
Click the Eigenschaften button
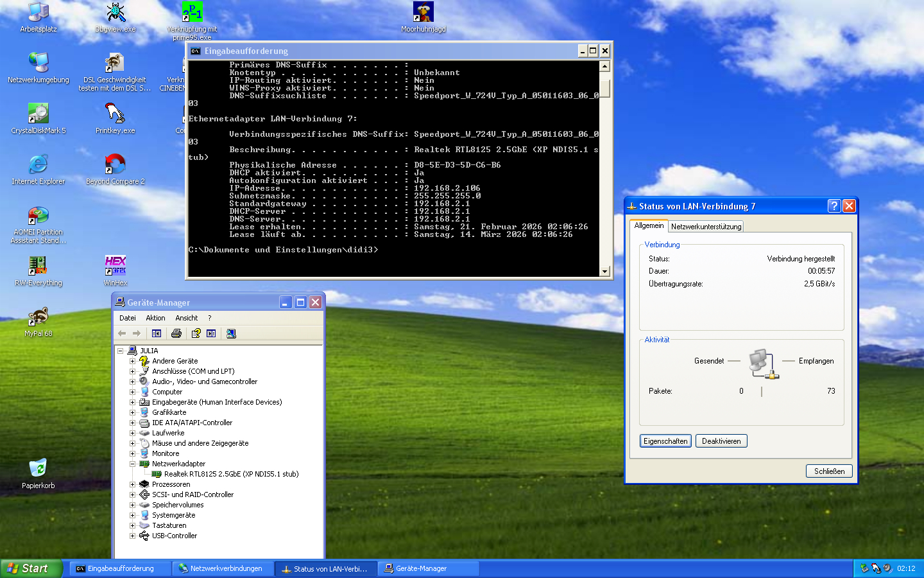[665, 441]
